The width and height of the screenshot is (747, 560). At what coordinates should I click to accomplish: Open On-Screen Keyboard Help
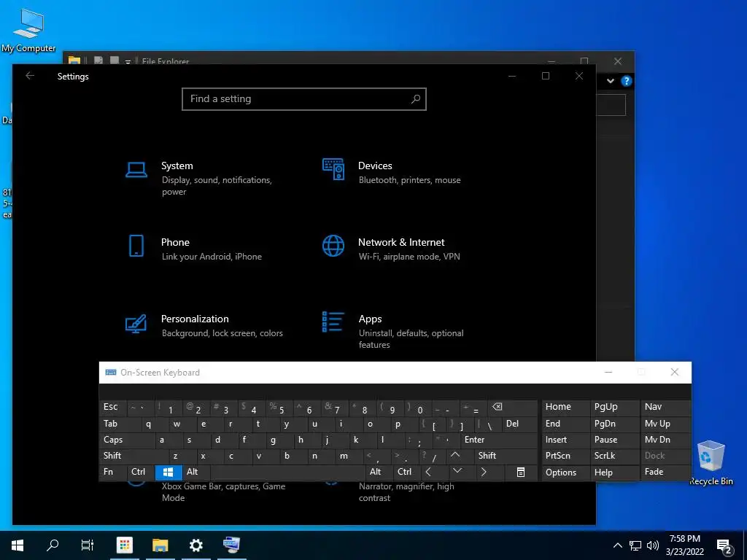coord(614,472)
